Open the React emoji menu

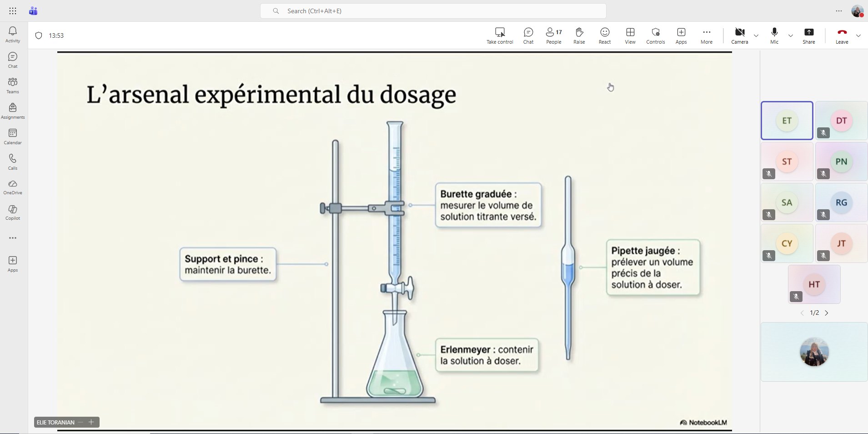(604, 35)
